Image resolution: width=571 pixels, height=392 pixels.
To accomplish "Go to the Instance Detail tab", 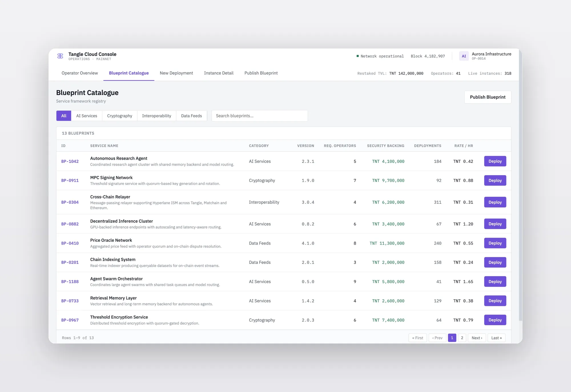I will [x=219, y=73].
